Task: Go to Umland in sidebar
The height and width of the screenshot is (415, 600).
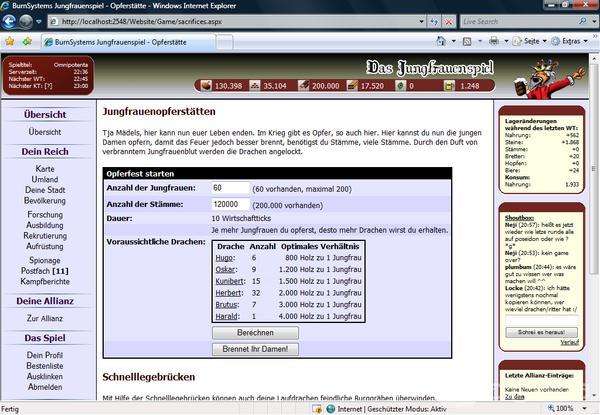Action: (45, 179)
